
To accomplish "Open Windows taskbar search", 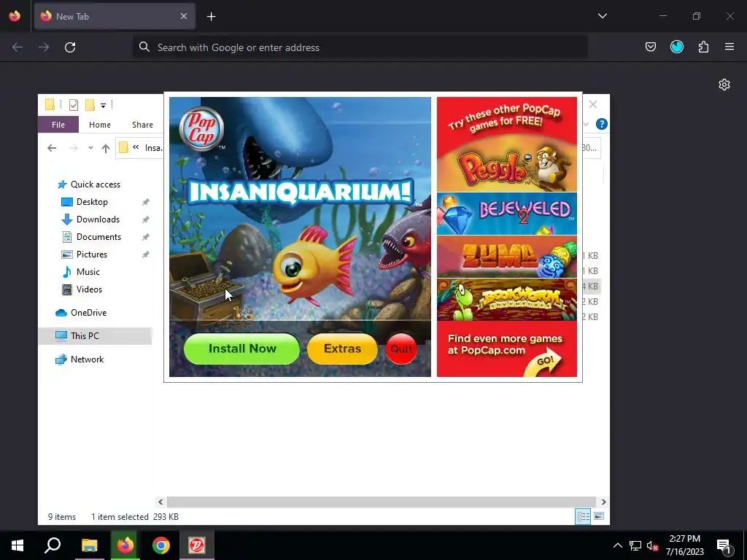I will (53, 545).
